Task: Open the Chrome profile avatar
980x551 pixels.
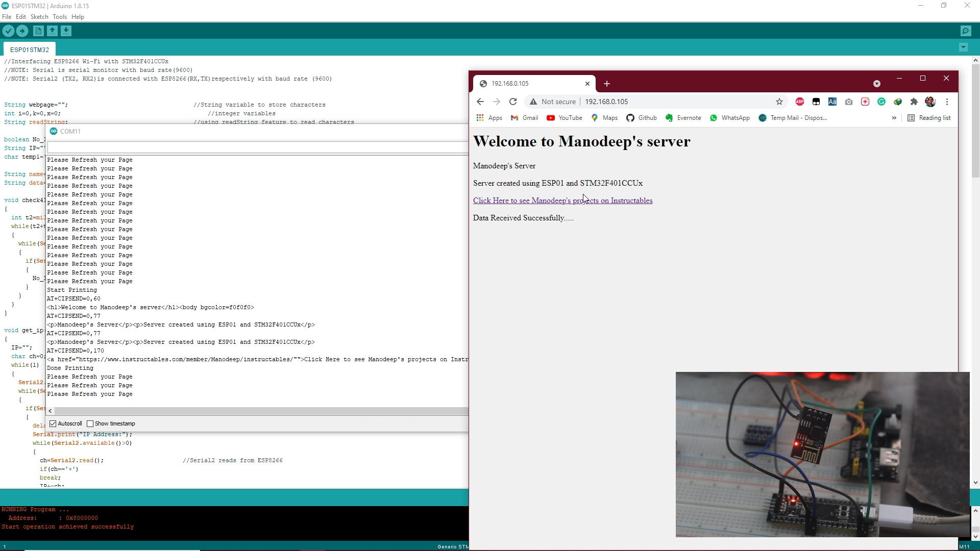Action: point(930,102)
